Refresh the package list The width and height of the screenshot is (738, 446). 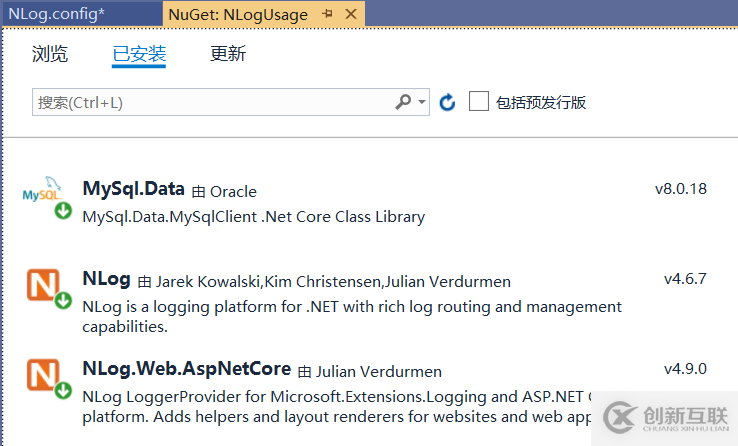tap(447, 102)
